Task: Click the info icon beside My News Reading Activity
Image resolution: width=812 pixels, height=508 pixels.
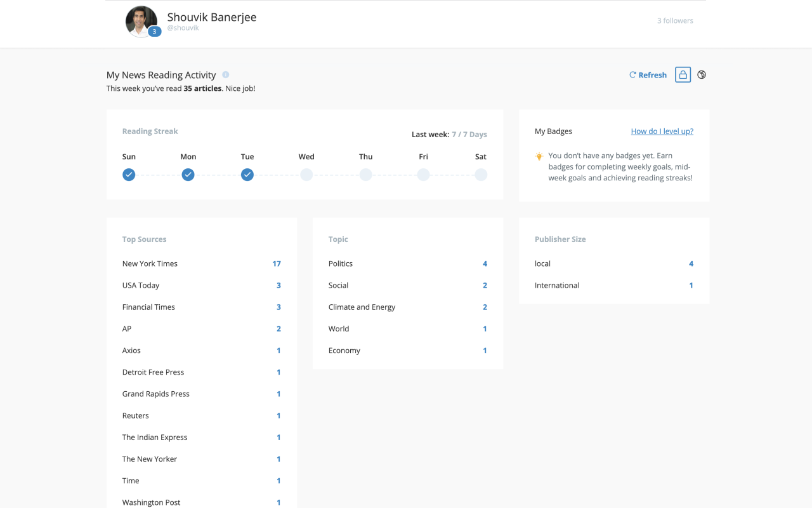Action: coord(226,75)
